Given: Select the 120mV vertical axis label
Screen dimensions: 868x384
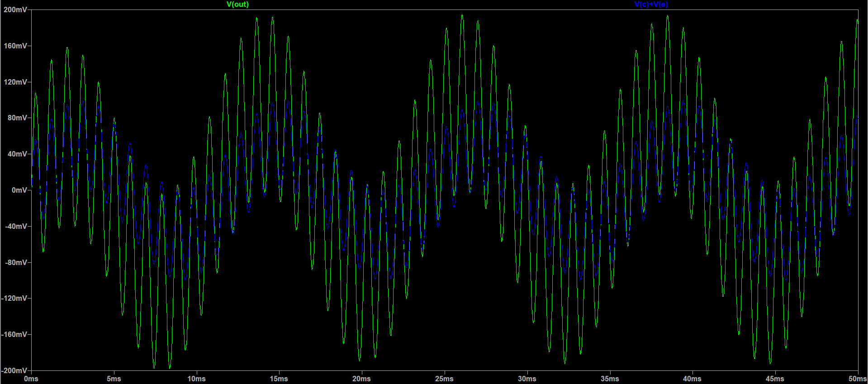Looking at the screenshot, I should pyautogui.click(x=15, y=82).
